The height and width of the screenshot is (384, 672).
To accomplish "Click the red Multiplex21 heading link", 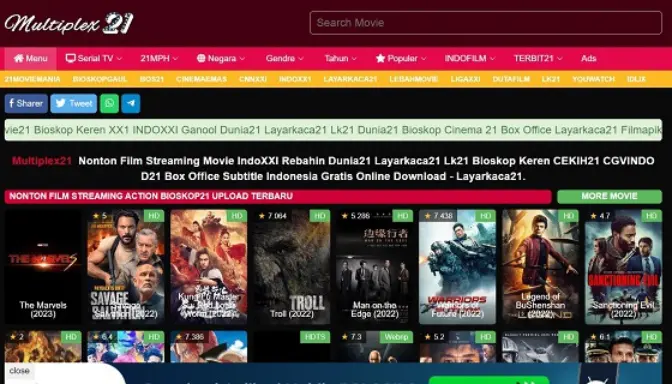I will click(x=42, y=161).
